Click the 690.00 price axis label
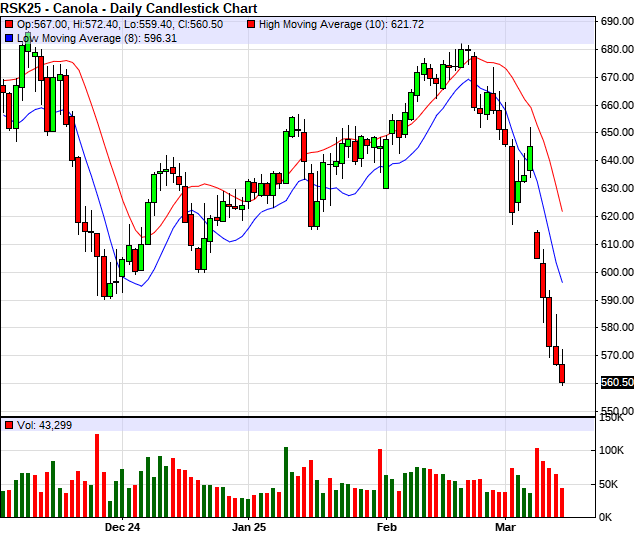The height and width of the screenshot is (536, 640). tap(617, 21)
